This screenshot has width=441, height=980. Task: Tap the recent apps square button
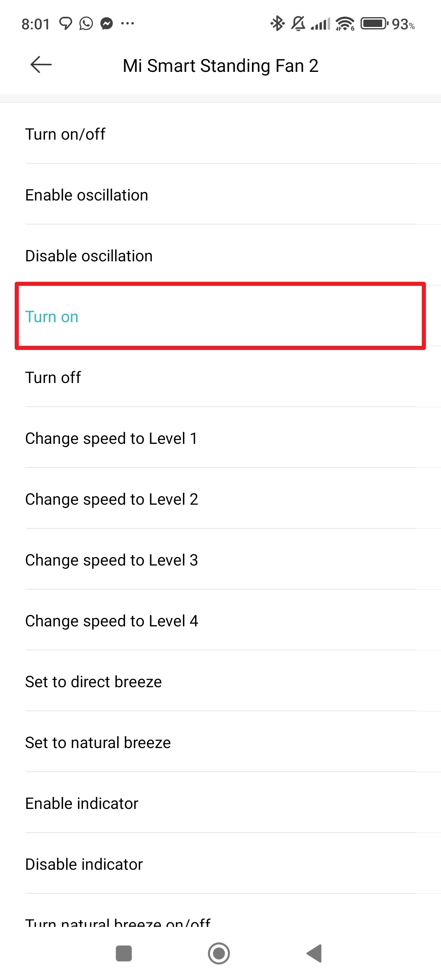coord(124,953)
